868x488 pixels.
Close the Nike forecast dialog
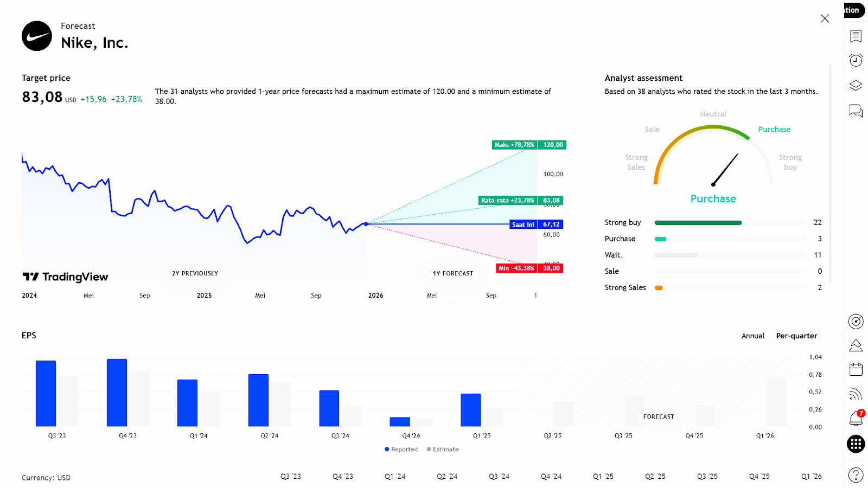825,18
